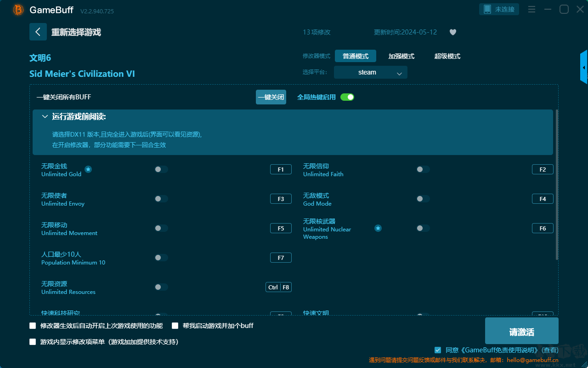Click the vertical scrollbar in cheat list
Viewport: 588px width, 368px height.
point(557,184)
